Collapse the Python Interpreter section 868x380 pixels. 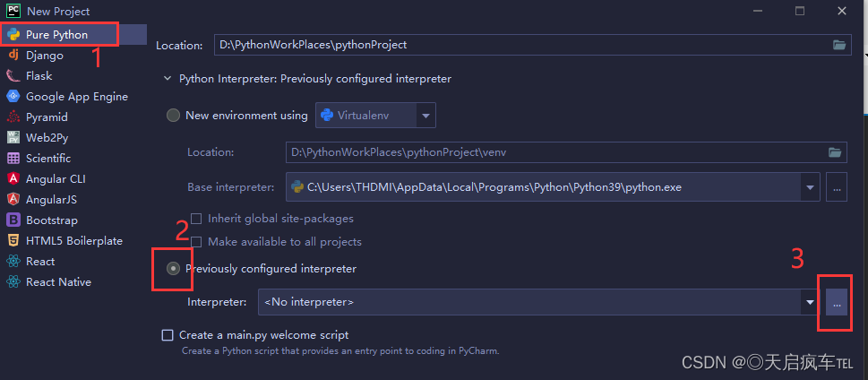pos(168,79)
